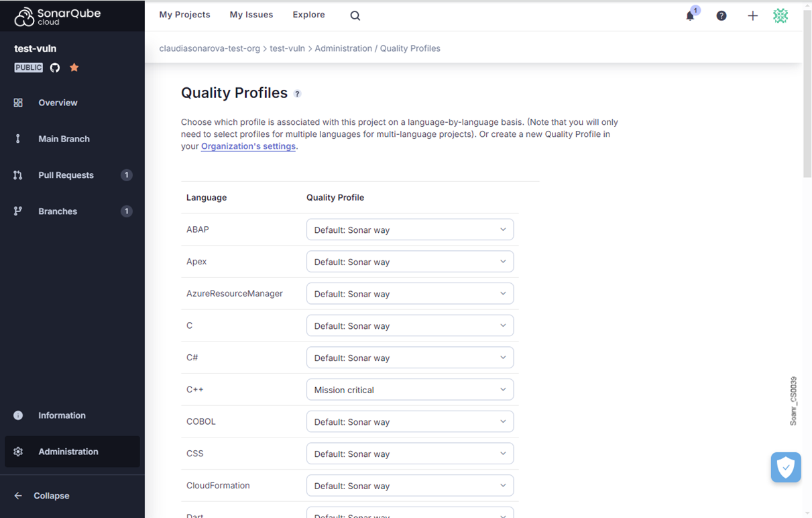Open the COBOL quality profile dropdown
The image size is (812, 518).
(x=410, y=421)
